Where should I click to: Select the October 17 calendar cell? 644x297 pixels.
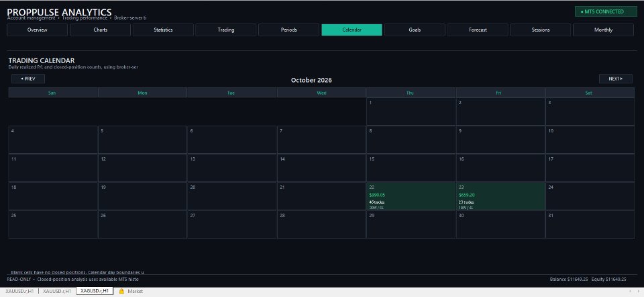pos(590,168)
